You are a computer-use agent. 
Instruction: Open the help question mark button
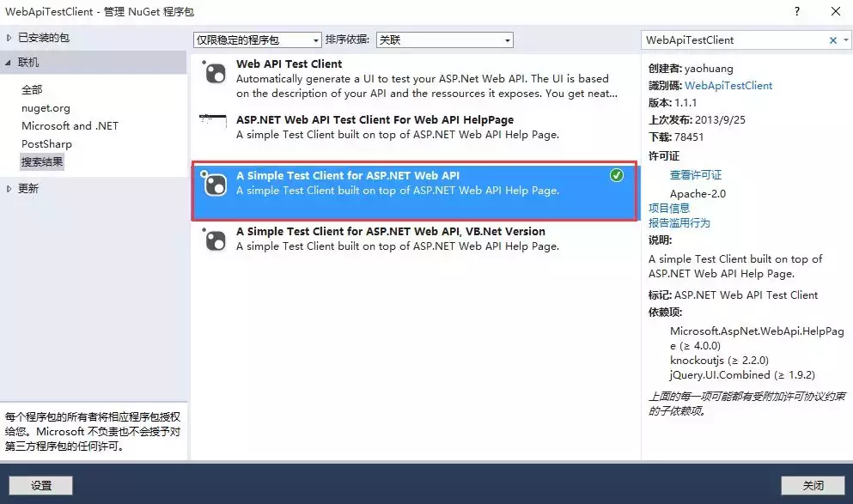click(797, 11)
